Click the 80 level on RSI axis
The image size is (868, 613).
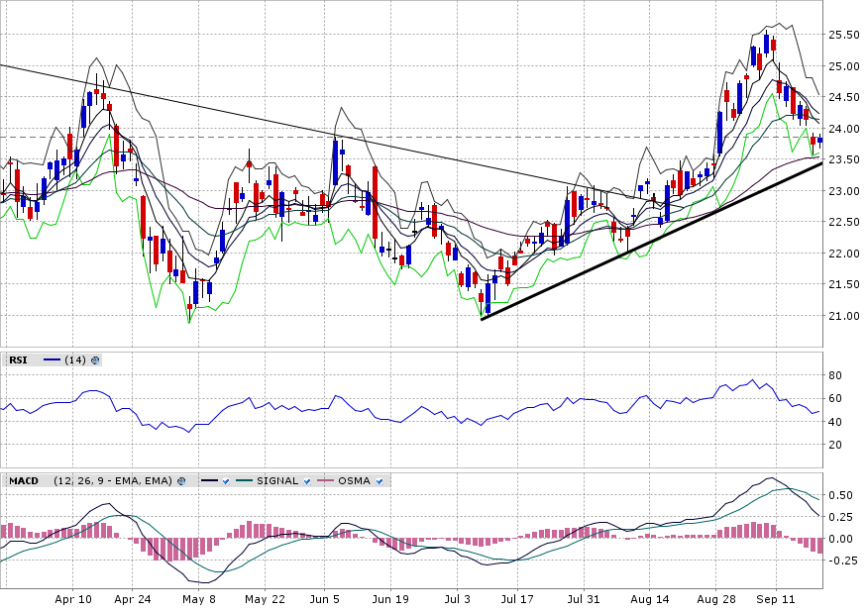[835, 375]
